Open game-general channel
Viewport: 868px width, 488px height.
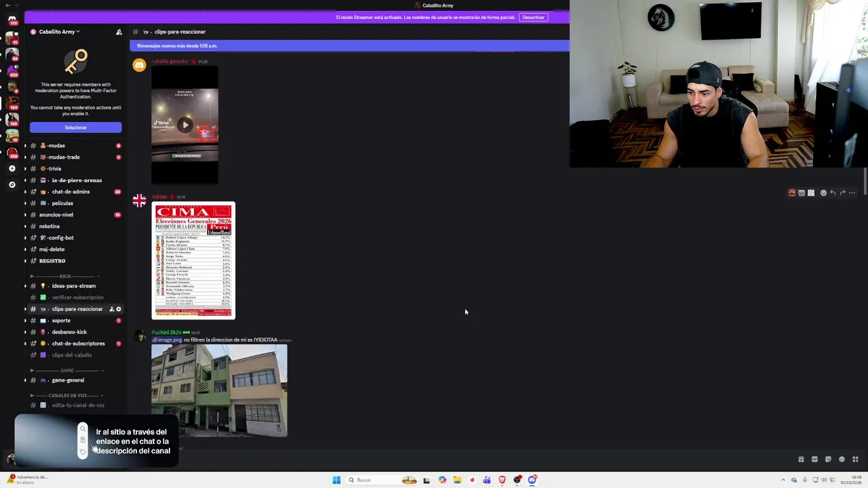coord(75,380)
